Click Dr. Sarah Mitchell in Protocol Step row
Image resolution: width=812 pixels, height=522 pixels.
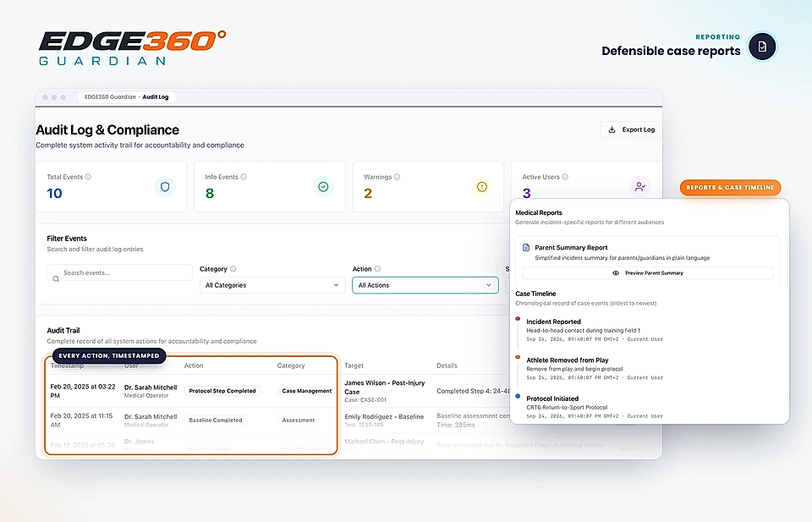(x=151, y=387)
